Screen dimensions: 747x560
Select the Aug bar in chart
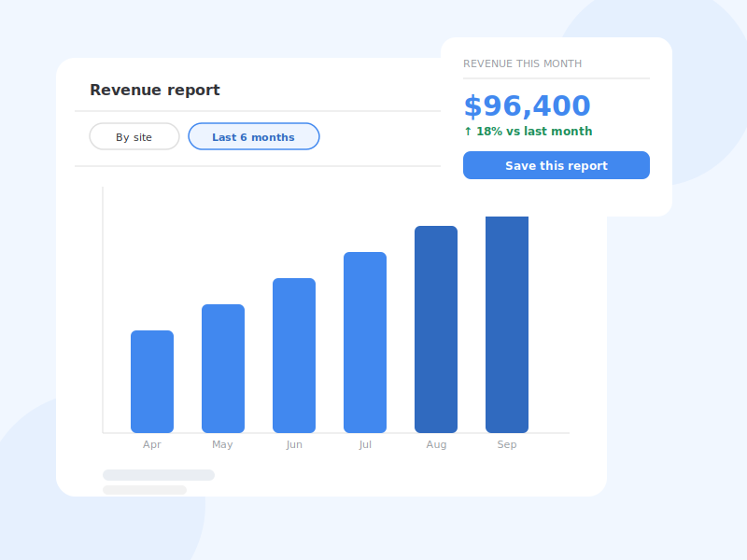click(x=436, y=329)
